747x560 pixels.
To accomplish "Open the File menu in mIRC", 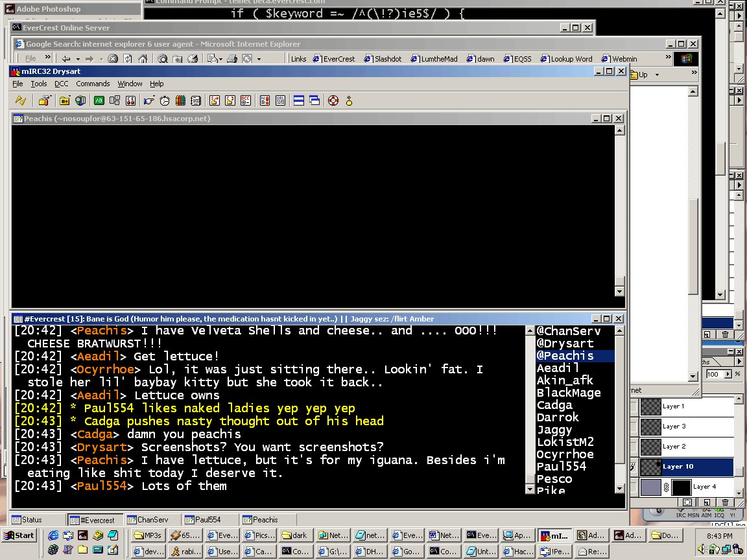I will tap(18, 84).
